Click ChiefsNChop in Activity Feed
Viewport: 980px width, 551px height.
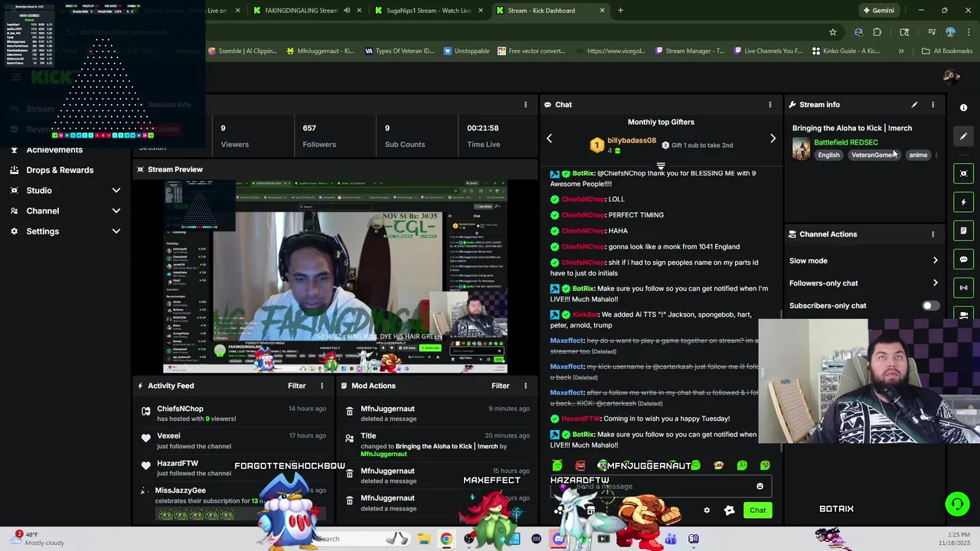click(x=180, y=409)
